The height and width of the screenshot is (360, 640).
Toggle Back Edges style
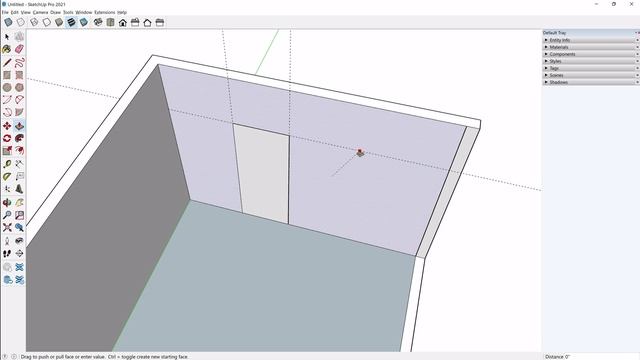pos(21,22)
